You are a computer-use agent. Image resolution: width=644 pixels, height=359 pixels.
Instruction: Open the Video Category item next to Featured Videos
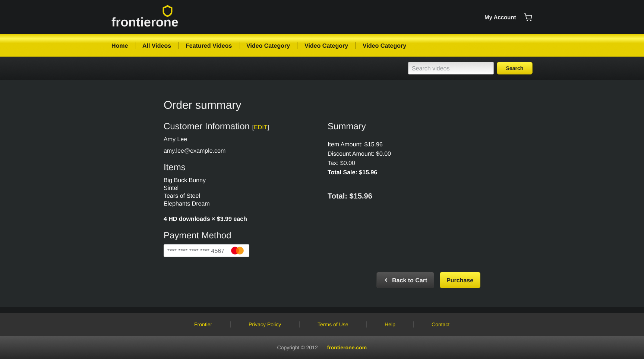(x=268, y=45)
